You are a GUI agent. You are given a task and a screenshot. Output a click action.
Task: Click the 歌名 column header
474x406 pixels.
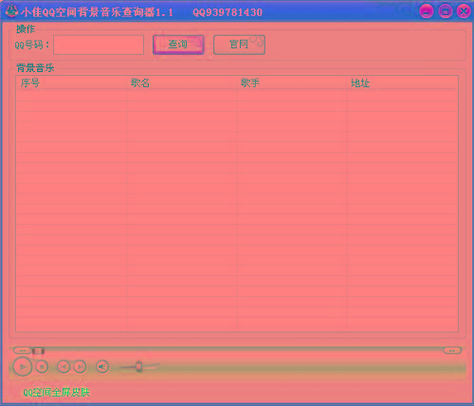click(x=182, y=83)
